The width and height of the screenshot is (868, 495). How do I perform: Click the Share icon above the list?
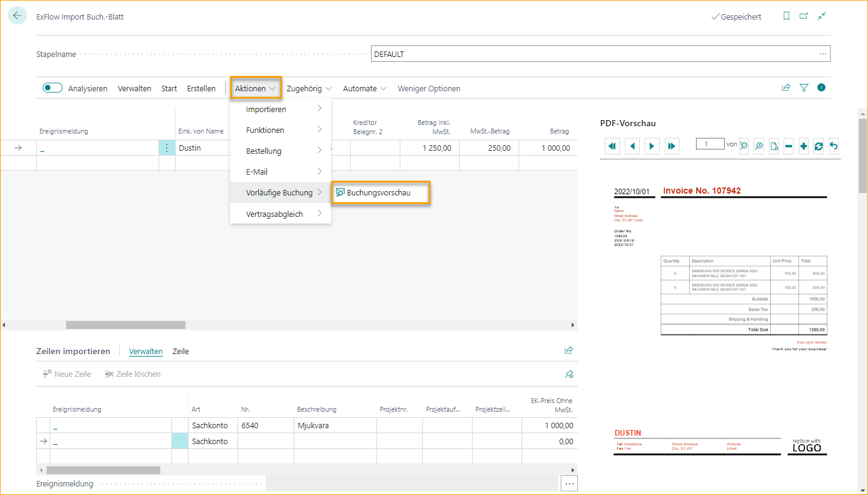point(786,88)
